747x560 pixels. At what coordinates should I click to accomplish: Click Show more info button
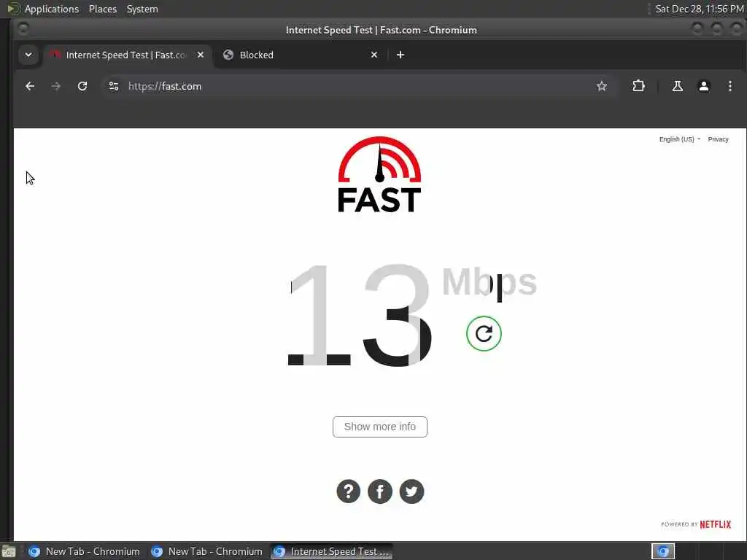[379, 427]
